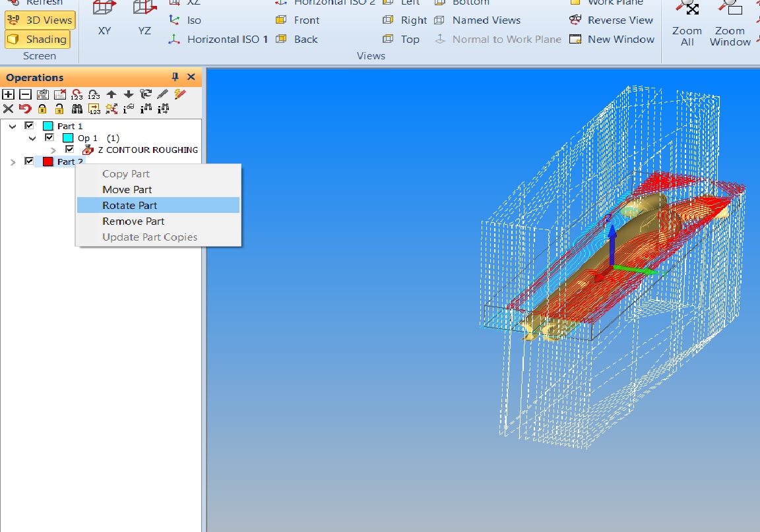Toggle the Shading screen button
The width and height of the screenshot is (760, 532).
coord(40,40)
